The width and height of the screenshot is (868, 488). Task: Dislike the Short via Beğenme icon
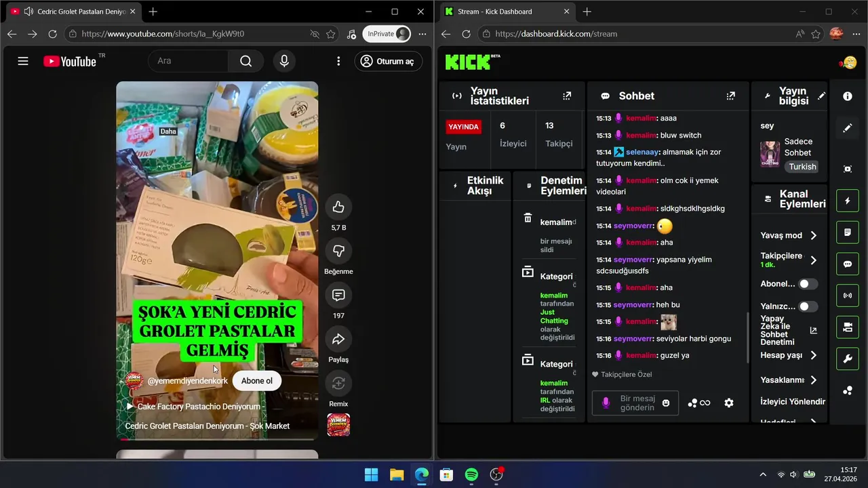pyautogui.click(x=338, y=251)
